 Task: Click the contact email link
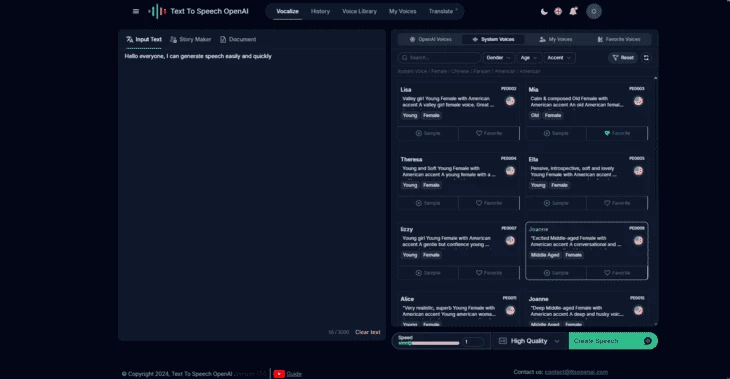click(576, 372)
